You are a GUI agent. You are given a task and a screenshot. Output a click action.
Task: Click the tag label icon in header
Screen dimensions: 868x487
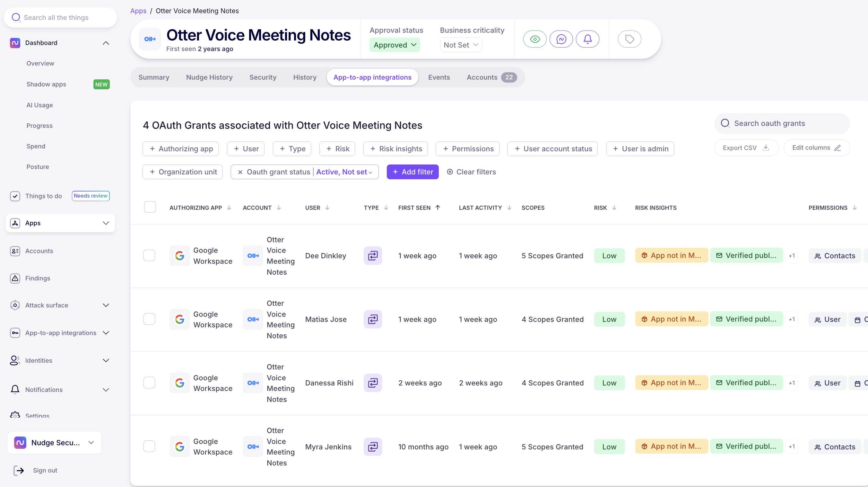coord(629,39)
